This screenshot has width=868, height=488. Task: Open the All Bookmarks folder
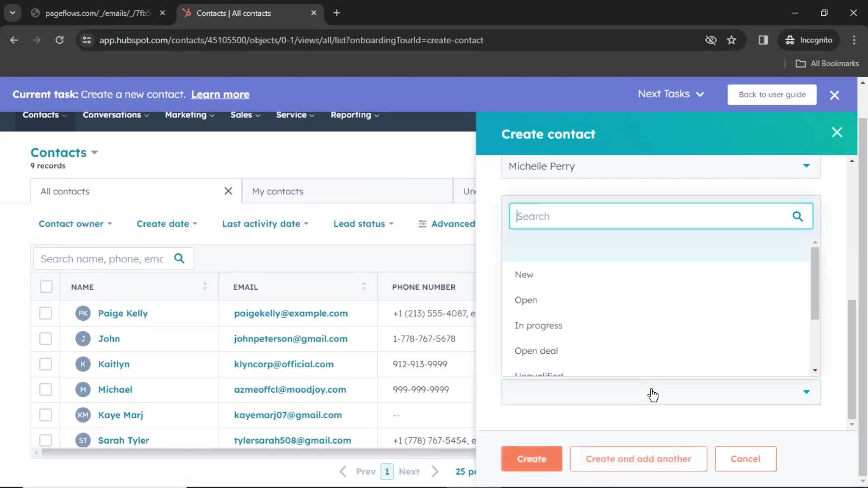(x=827, y=64)
